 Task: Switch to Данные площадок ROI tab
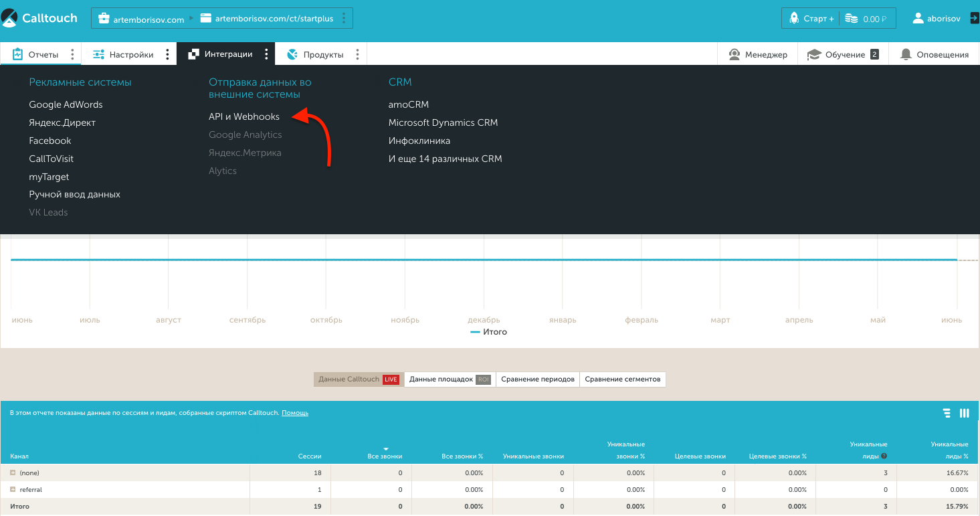pyautogui.click(x=450, y=379)
